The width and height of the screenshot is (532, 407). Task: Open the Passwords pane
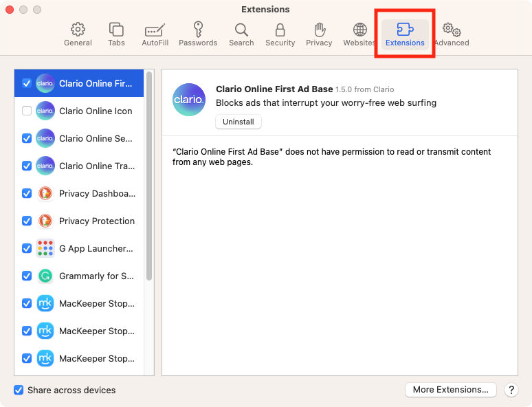198,34
